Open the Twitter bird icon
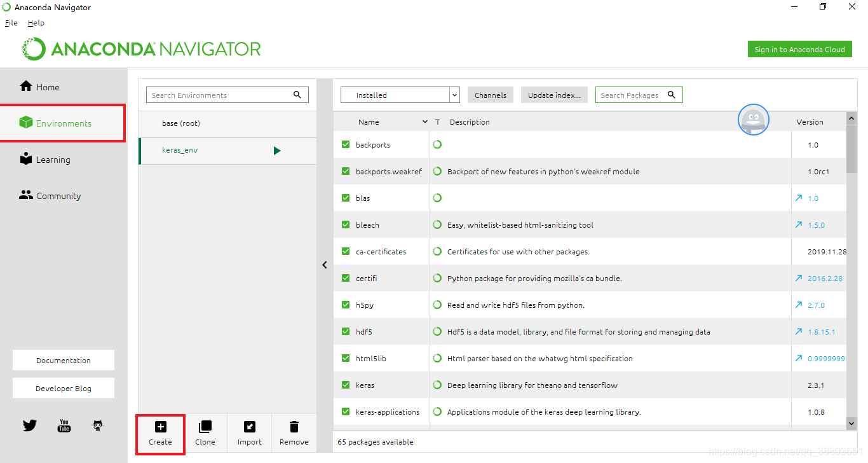This screenshot has width=868, height=463. 30,425
